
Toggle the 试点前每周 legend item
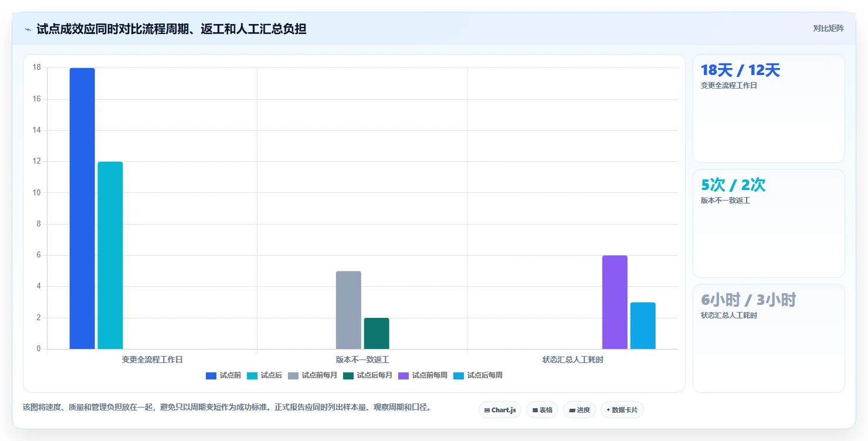[x=423, y=375]
